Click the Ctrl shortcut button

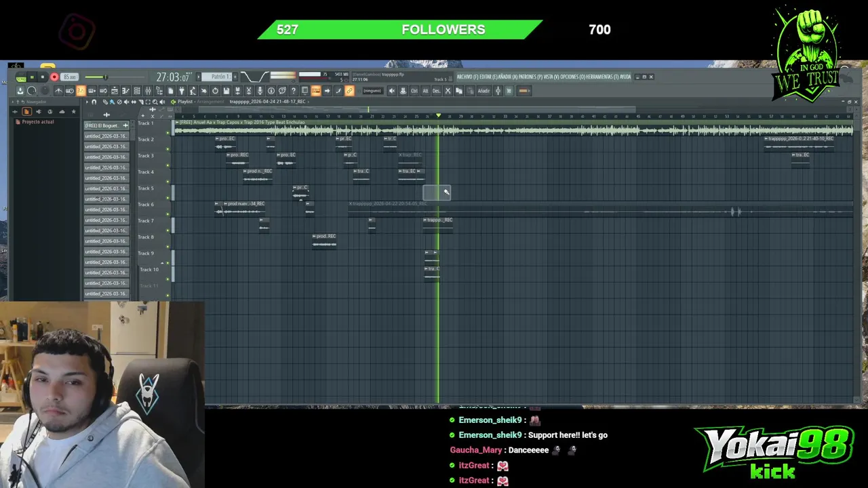coord(414,91)
